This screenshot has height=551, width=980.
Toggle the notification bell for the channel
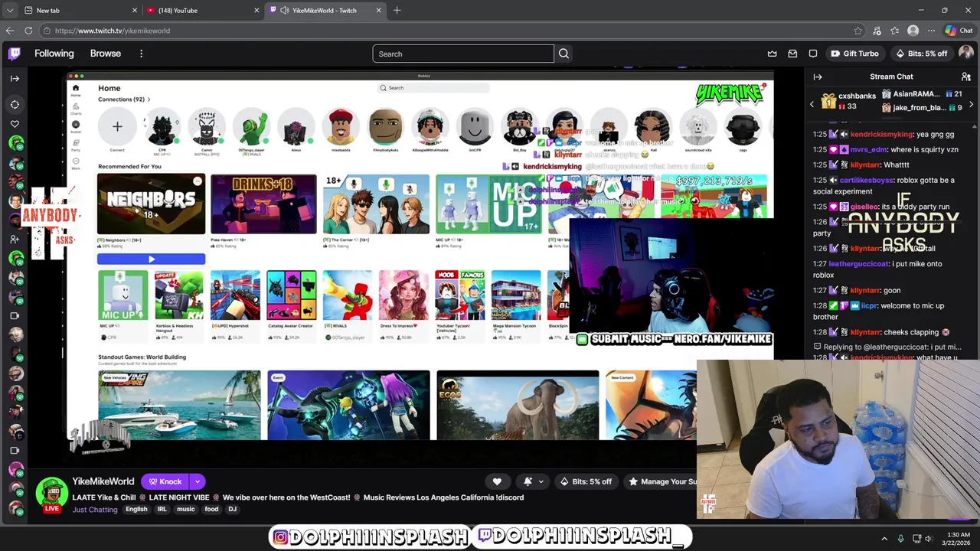coord(528,481)
